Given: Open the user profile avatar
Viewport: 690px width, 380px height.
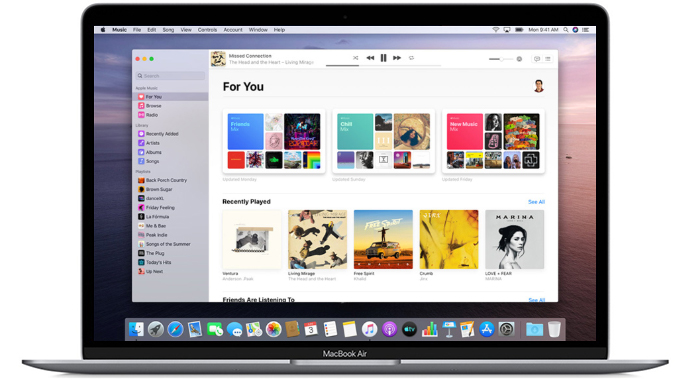Looking at the screenshot, I should pyautogui.click(x=539, y=86).
